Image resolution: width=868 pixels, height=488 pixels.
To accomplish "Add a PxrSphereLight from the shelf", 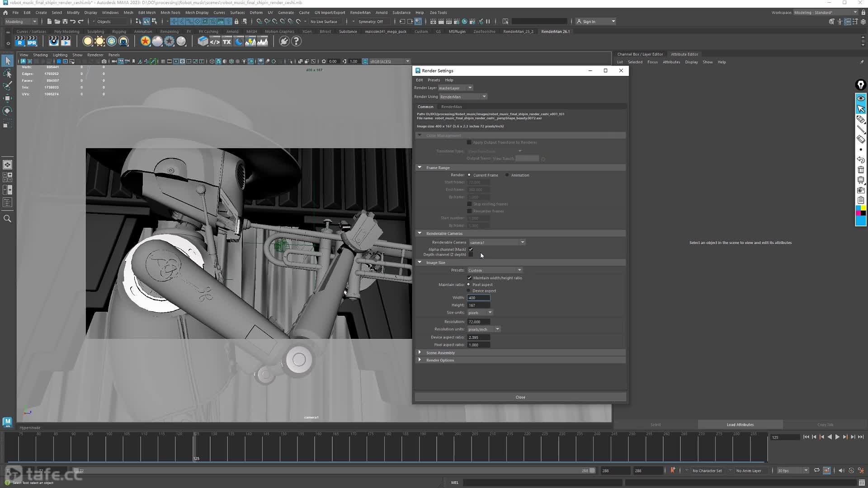I will (88, 42).
